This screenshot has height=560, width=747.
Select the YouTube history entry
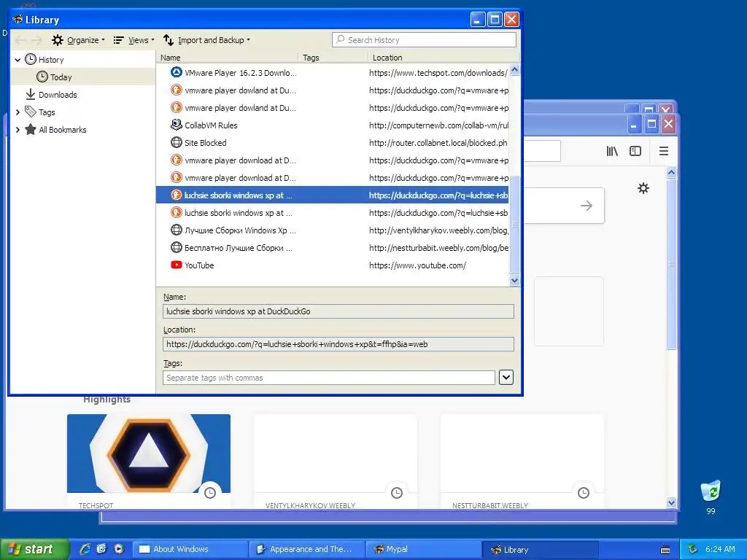click(333, 265)
